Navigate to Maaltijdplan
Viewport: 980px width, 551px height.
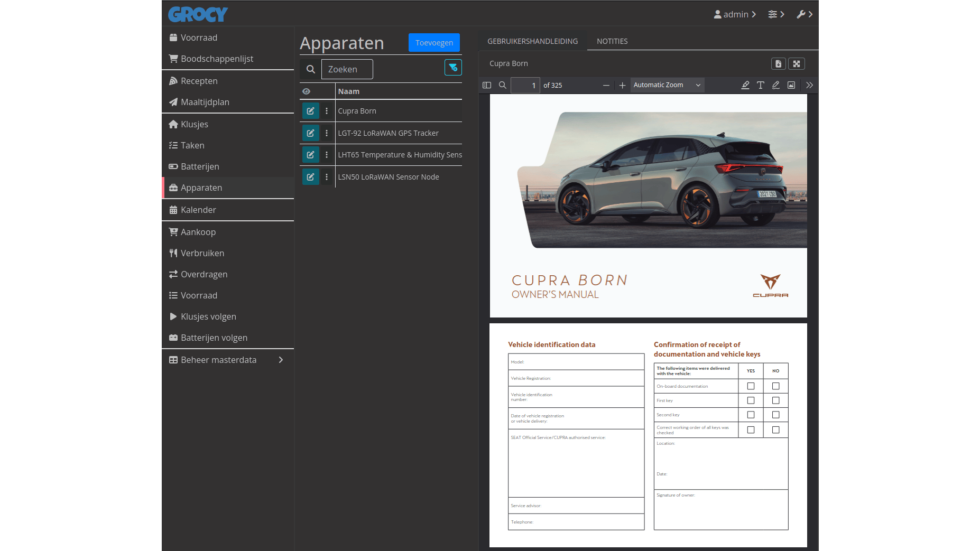228,102
